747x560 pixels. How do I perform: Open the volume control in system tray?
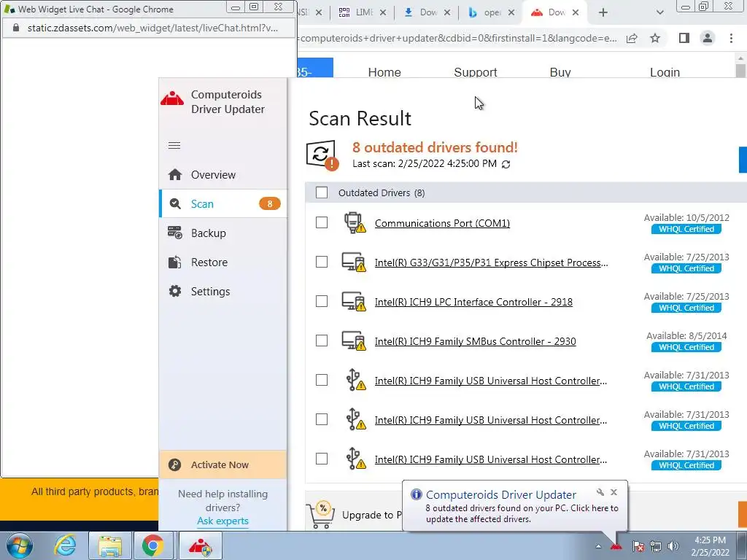pyautogui.click(x=673, y=546)
